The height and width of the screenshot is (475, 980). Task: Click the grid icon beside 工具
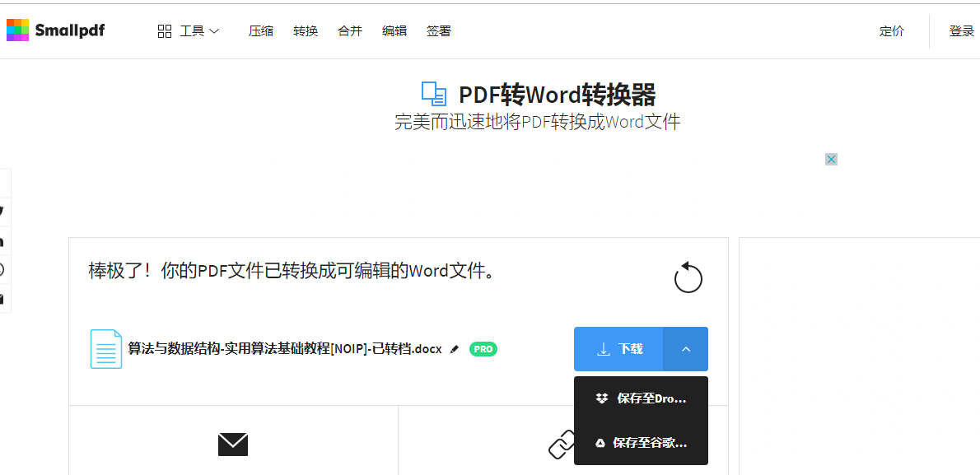165,31
